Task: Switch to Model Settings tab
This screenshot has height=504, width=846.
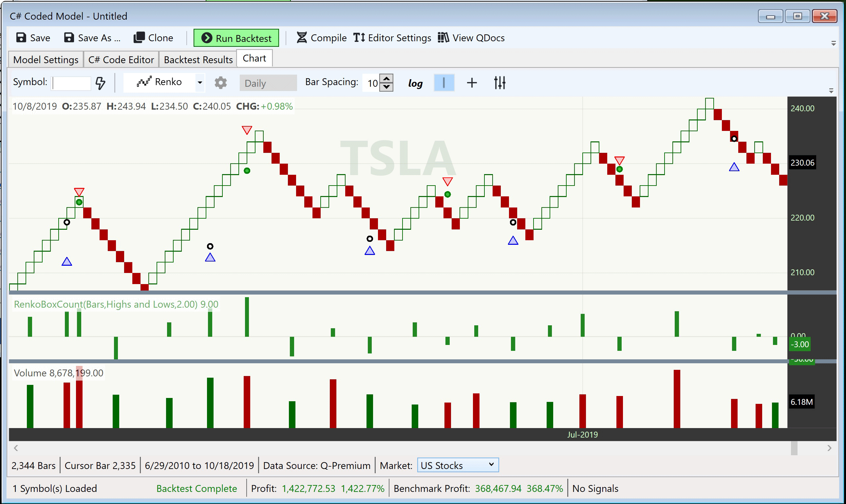Action: (x=46, y=60)
